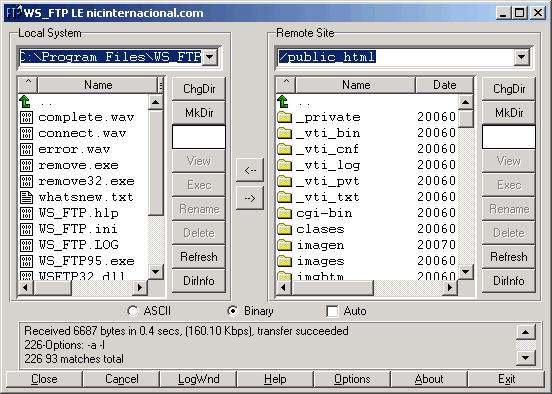
Task: Upload with the right-arrow transfer button
Action: coord(250,199)
